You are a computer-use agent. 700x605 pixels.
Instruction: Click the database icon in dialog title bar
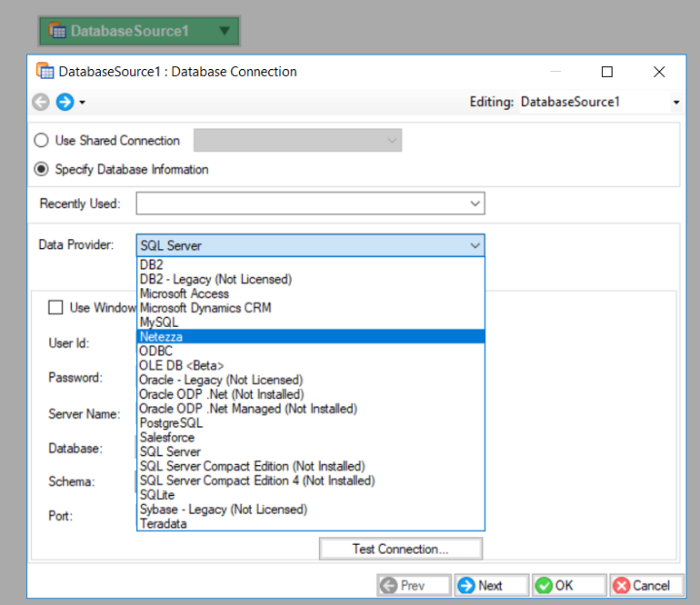click(45, 71)
